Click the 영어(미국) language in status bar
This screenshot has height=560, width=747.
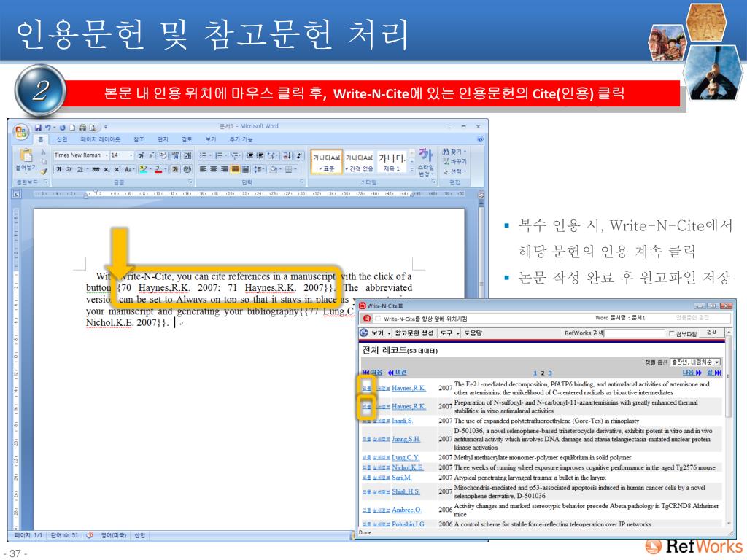113,536
